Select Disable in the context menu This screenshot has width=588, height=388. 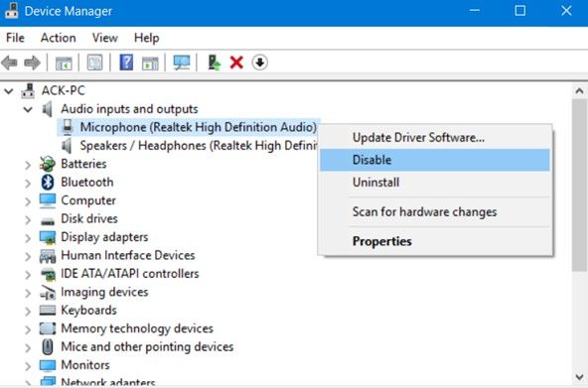[x=435, y=160]
